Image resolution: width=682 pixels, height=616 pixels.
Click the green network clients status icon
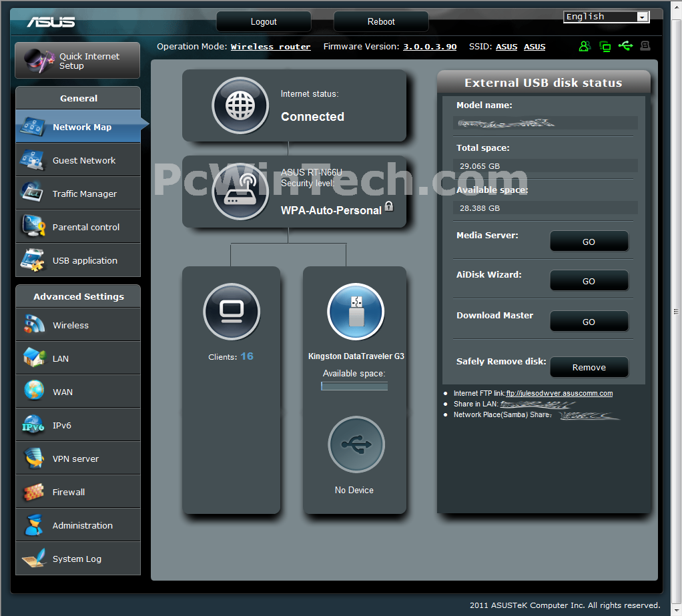click(x=605, y=46)
